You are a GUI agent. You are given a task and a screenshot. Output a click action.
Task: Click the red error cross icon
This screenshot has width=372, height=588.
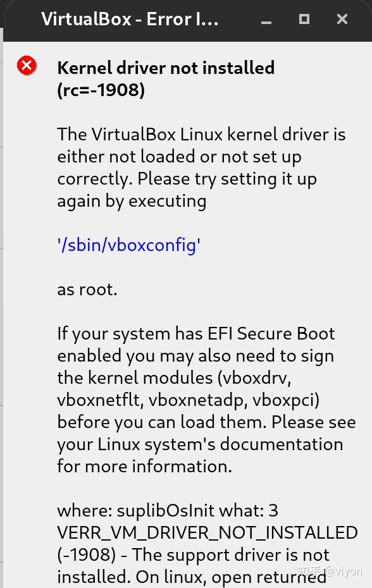[27, 66]
